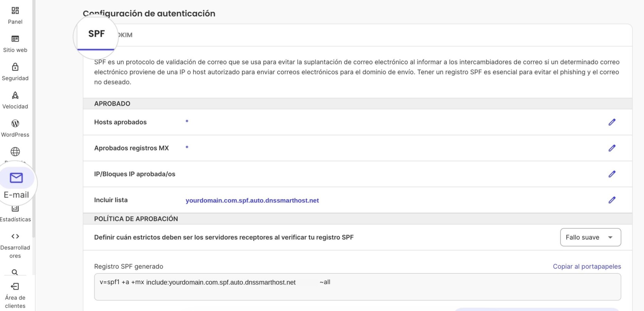Click the APROBADO section heading
The image size is (644, 311).
coord(112,104)
